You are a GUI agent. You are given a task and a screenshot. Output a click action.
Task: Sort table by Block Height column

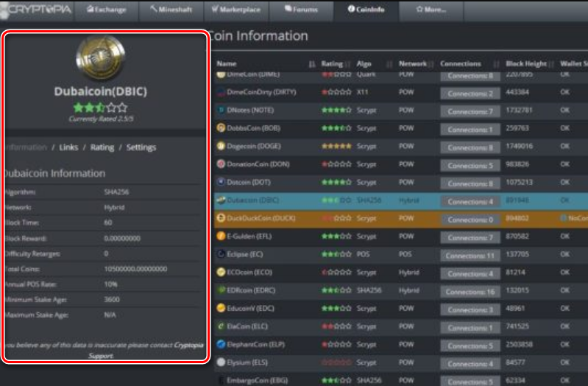(526, 63)
